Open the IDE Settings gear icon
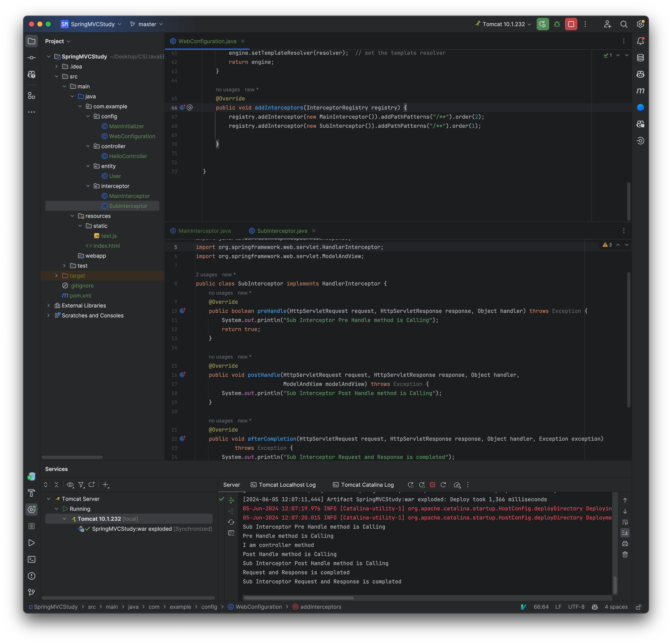 click(640, 24)
